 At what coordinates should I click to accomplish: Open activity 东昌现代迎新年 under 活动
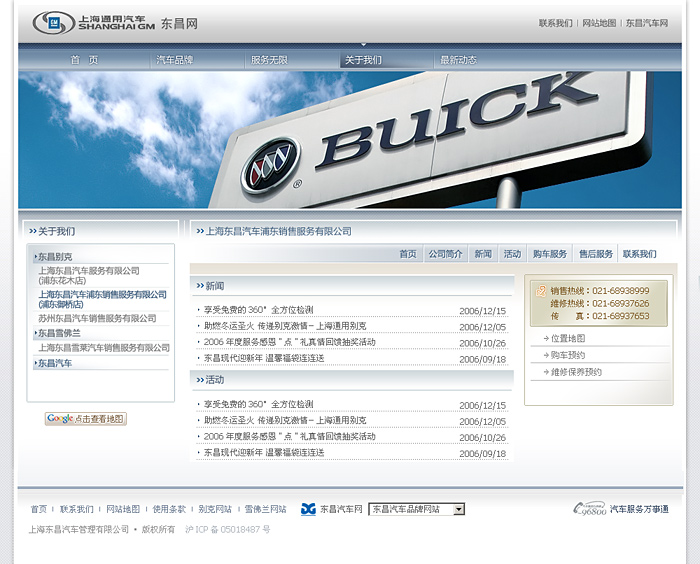[264, 452]
